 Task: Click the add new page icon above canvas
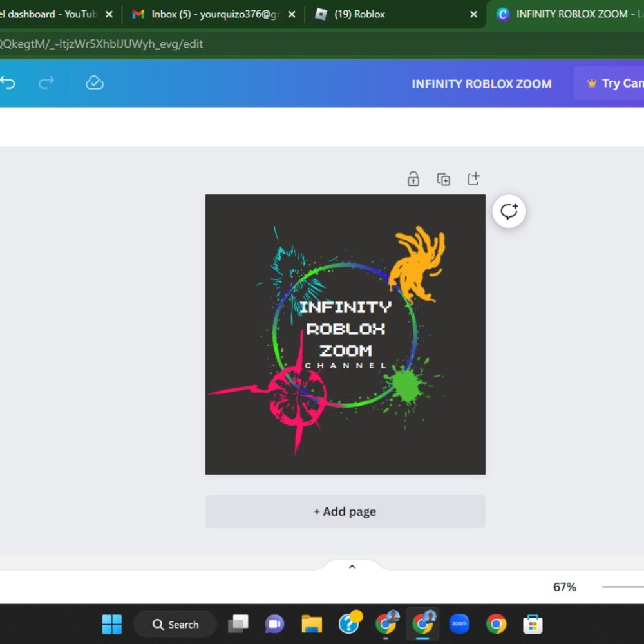[473, 179]
